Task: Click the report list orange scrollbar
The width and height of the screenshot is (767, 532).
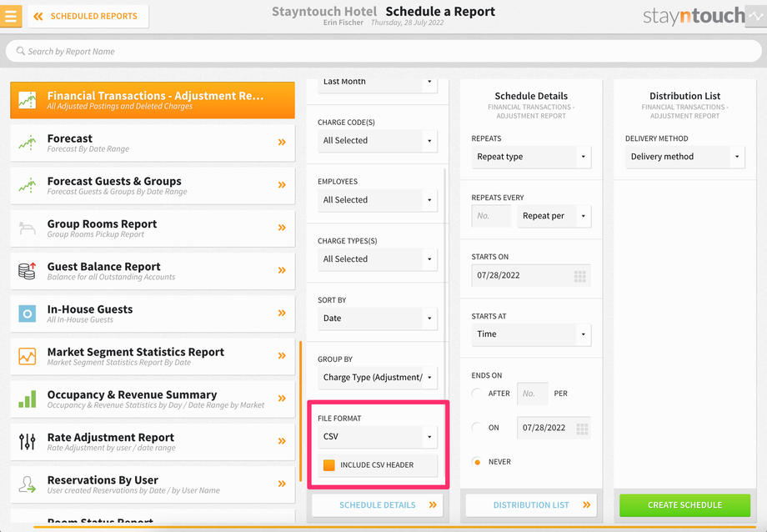Action: pos(300,412)
